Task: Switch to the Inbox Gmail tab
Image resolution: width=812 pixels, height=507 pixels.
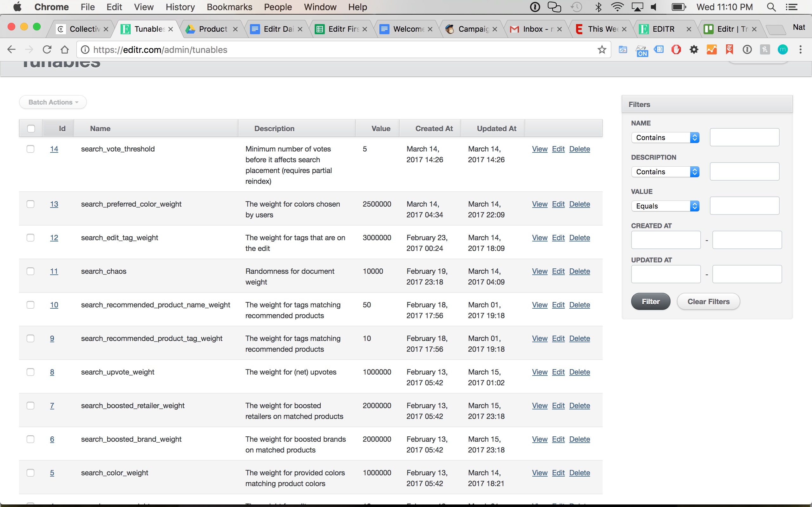Action: click(535, 29)
